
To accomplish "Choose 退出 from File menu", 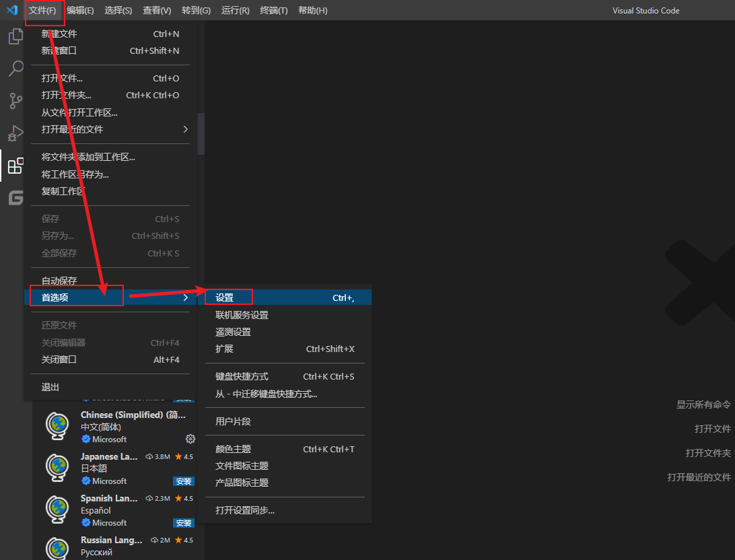I will [x=110, y=387].
